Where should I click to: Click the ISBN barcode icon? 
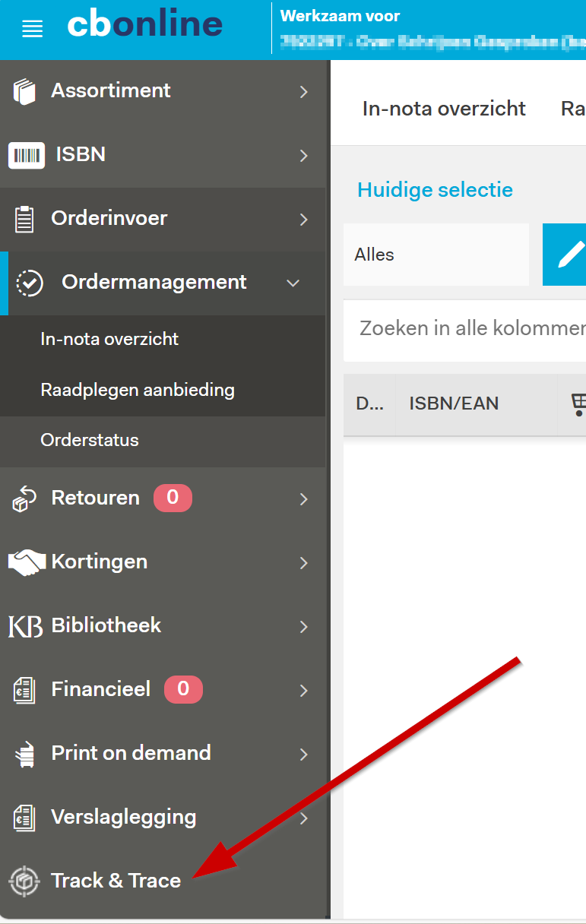coord(26,156)
